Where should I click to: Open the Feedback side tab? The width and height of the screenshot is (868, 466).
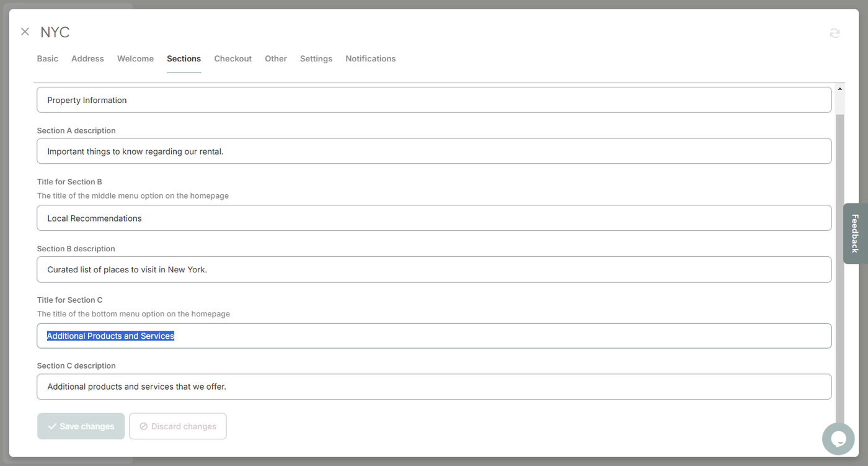pos(855,233)
